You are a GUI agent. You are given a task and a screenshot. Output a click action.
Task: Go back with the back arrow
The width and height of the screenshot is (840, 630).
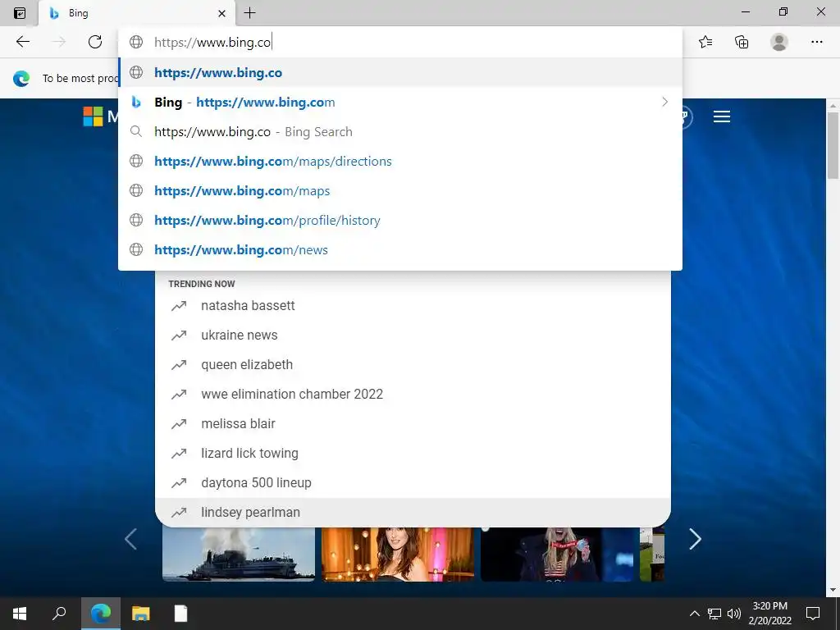tap(22, 42)
